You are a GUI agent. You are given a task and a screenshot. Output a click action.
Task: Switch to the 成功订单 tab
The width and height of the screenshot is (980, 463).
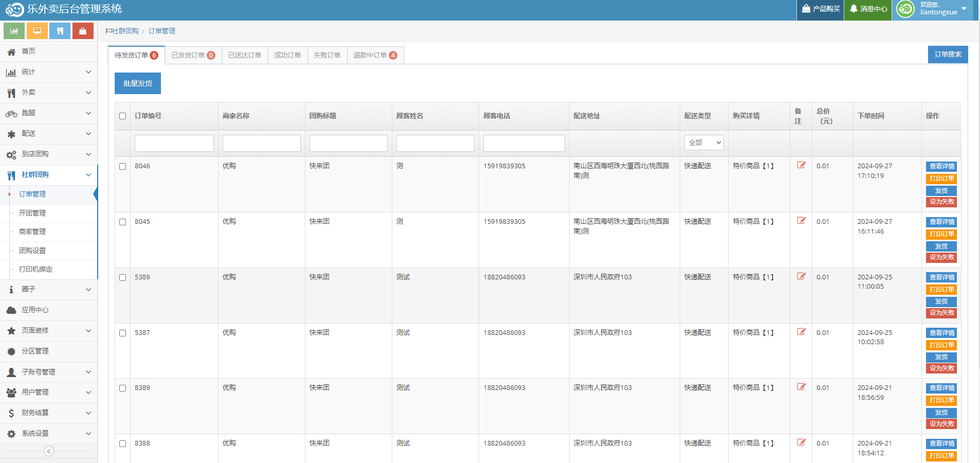coord(287,55)
